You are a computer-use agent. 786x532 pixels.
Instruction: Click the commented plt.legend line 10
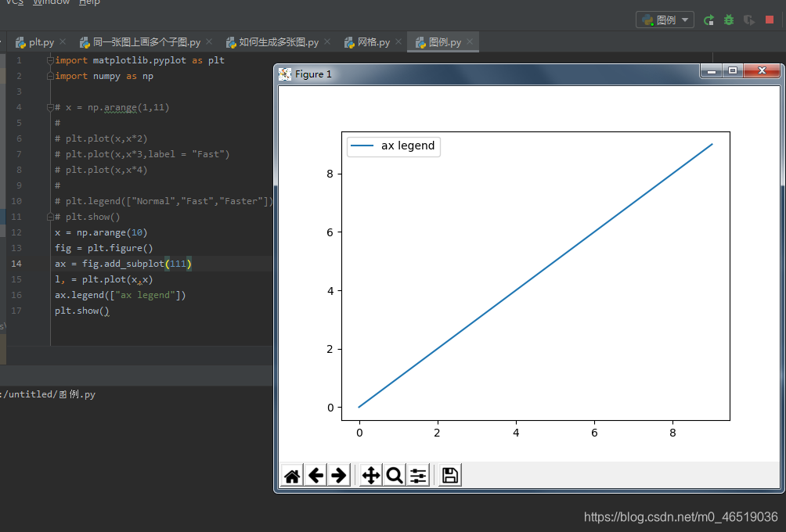pos(164,201)
